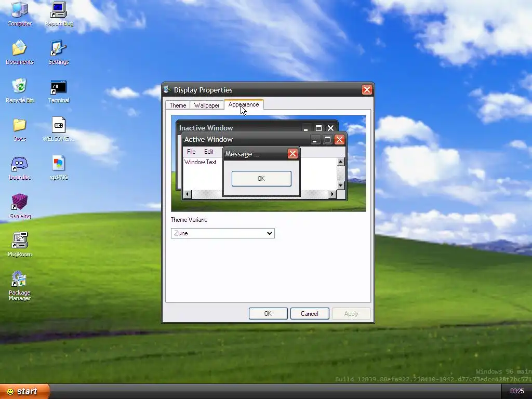
Task: Open the Theme Variant dropdown showing Zune
Action: (x=222, y=233)
